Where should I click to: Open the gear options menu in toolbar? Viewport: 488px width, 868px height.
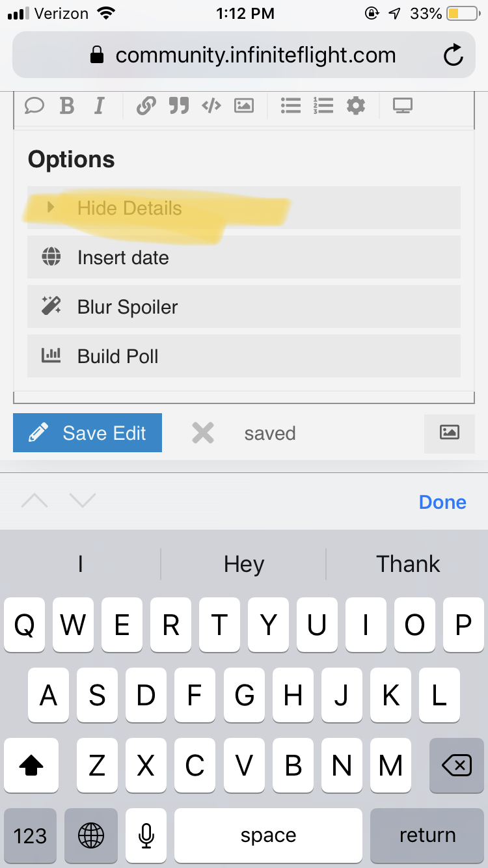(x=356, y=105)
